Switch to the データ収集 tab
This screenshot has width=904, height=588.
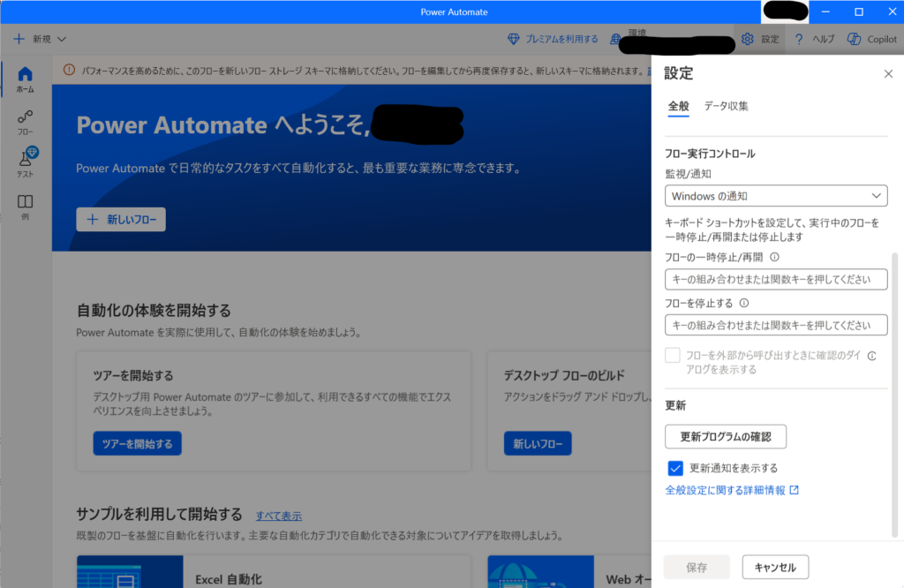coord(726,106)
